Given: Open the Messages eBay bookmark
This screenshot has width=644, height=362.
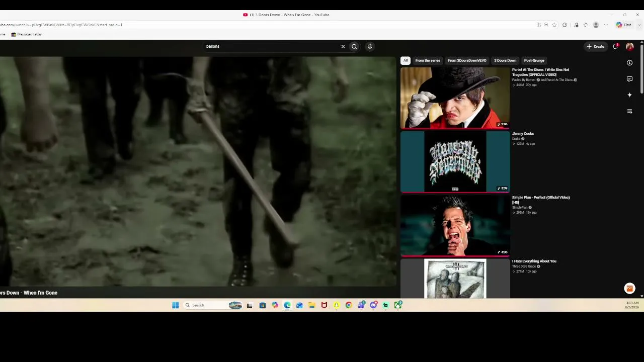Looking at the screenshot, I should click(x=26, y=34).
